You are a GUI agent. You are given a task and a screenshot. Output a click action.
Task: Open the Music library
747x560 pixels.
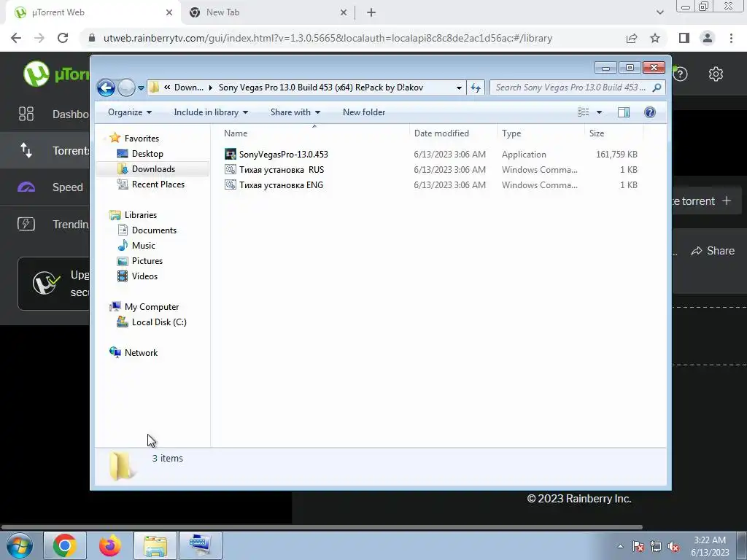[144, 245]
